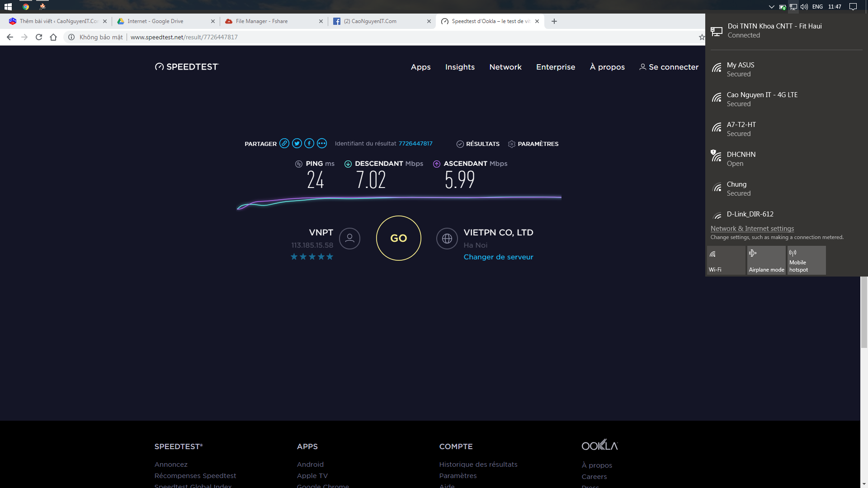Open Android apps footer link
Image resolution: width=868 pixels, height=488 pixels.
pos(310,464)
